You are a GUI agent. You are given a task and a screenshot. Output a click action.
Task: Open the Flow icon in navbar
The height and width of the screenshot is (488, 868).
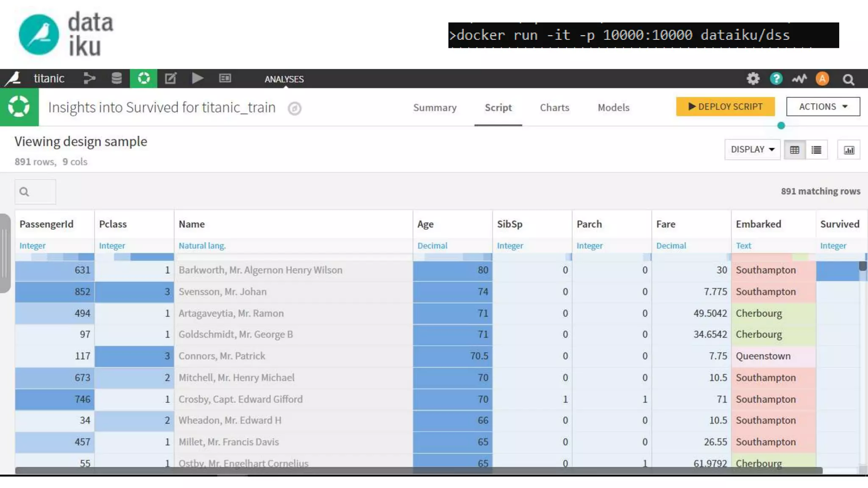point(89,79)
